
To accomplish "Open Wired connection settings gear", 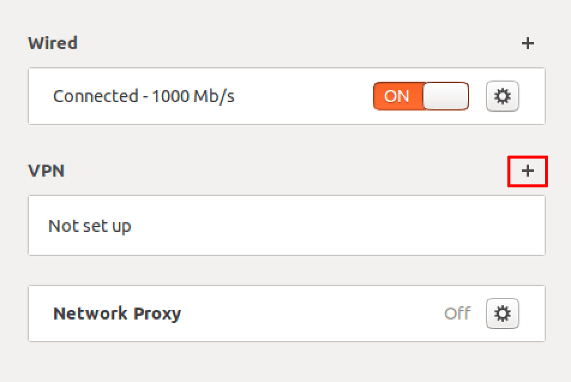I will tap(502, 96).
